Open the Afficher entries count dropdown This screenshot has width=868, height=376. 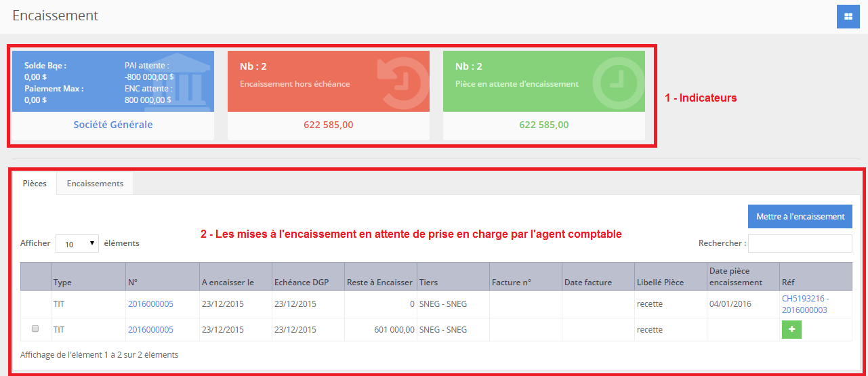77,244
